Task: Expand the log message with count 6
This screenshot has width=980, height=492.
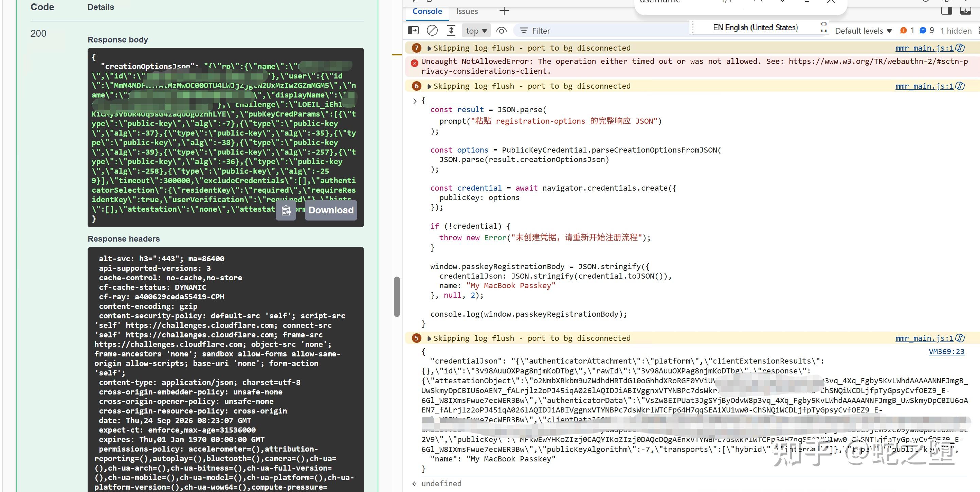Action: tap(430, 86)
